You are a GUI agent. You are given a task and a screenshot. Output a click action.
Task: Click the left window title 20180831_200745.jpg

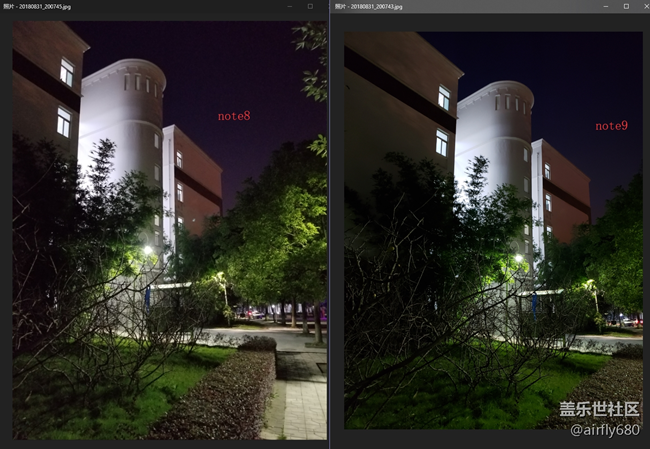coord(43,6)
